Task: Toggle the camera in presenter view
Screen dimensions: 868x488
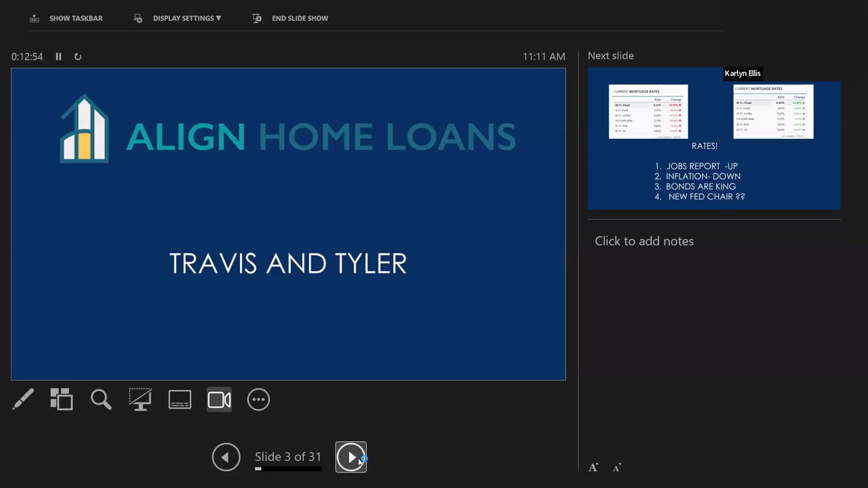Action: pos(219,399)
